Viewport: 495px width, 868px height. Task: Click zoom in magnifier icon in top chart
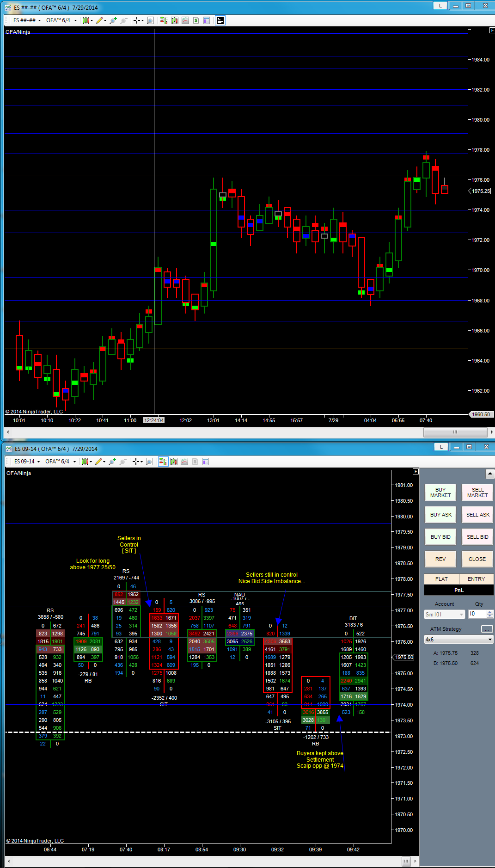(113, 20)
